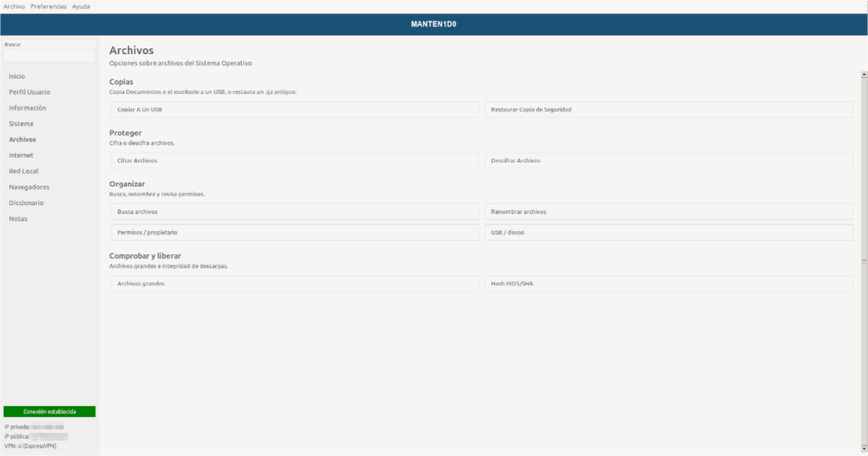This screenshot has width=868, height=456.
Task: Click the scrollbar up arrow
Action: pos(864,74)
